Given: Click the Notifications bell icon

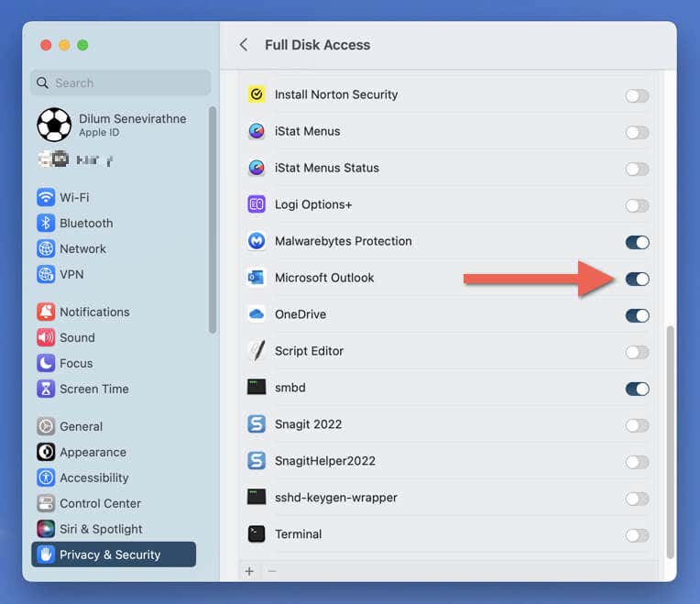Looking at the screenshot, I should [46, 312].
